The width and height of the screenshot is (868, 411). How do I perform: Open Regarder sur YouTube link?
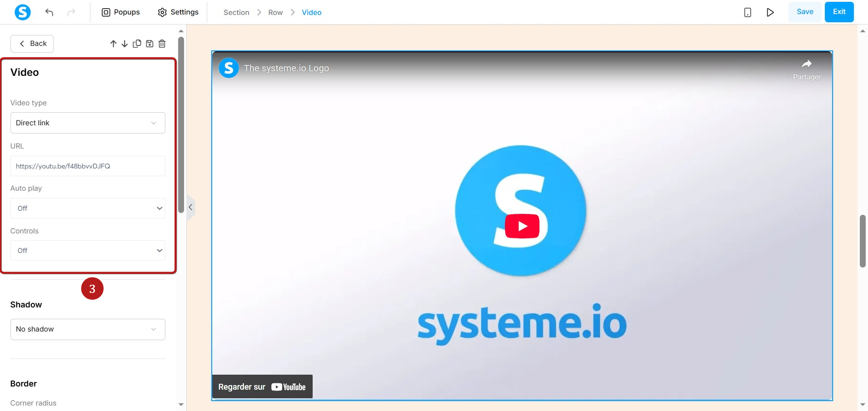[262, 387]
